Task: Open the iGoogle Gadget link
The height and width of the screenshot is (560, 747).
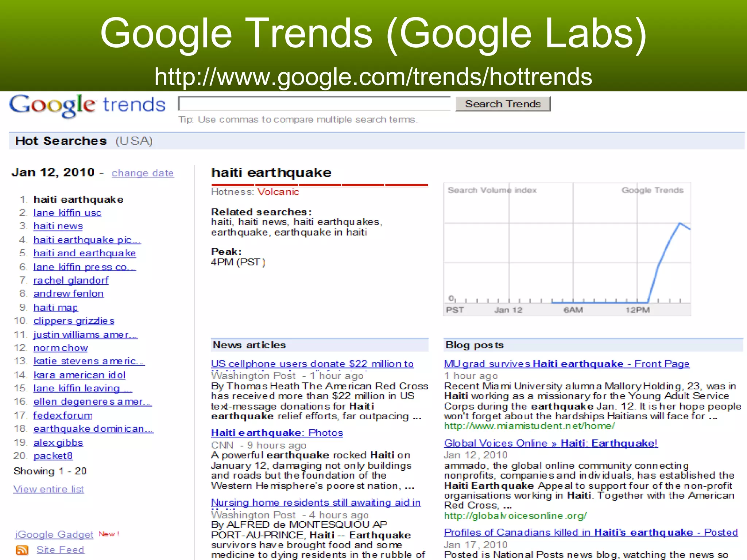Action: click(54, 534)
